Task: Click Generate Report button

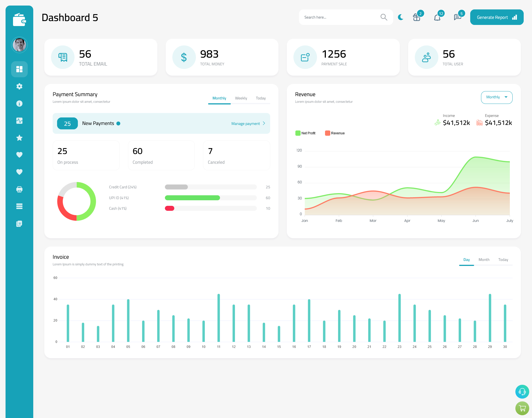Action: coord(496,17)
